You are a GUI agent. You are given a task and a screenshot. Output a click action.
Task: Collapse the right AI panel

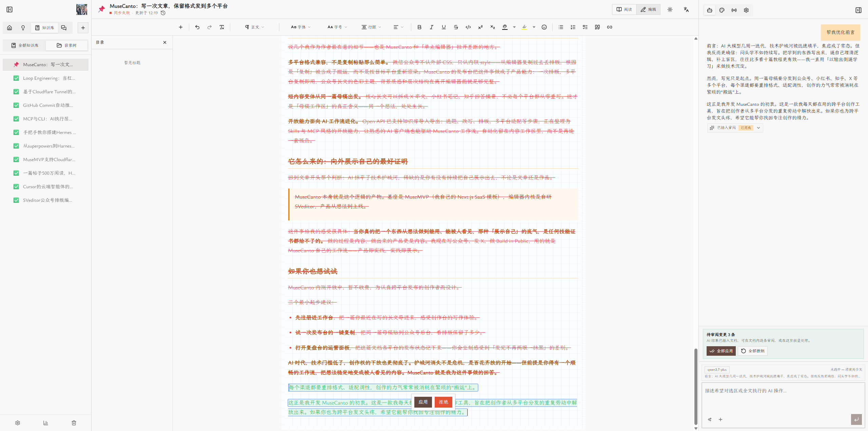point(859,10)
